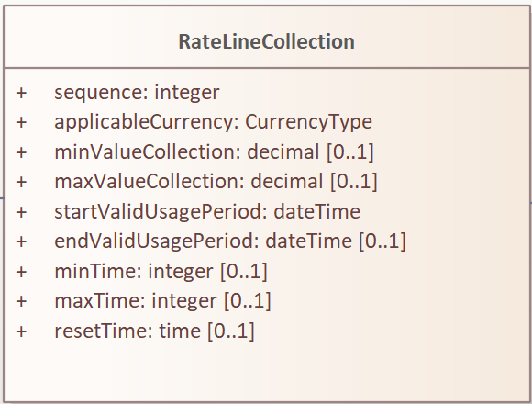Click the empty compartment below resetTime
The image size is (532, 404).
(x=266, y=372)
